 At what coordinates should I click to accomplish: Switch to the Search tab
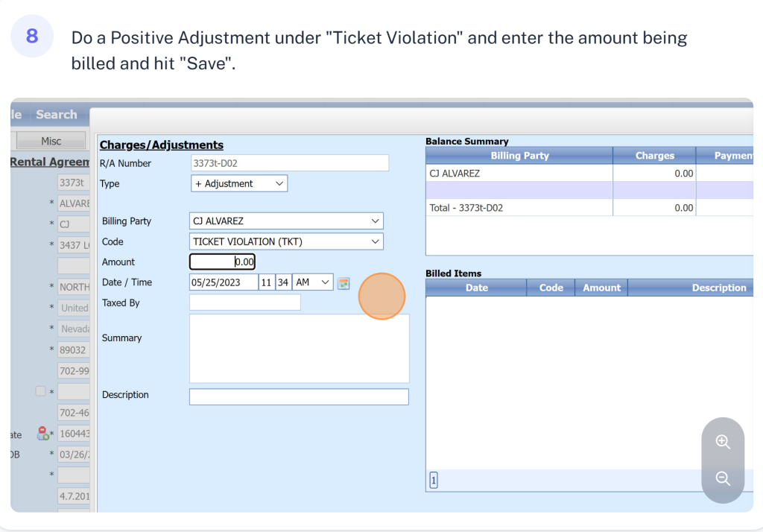[x=57, y=115]
